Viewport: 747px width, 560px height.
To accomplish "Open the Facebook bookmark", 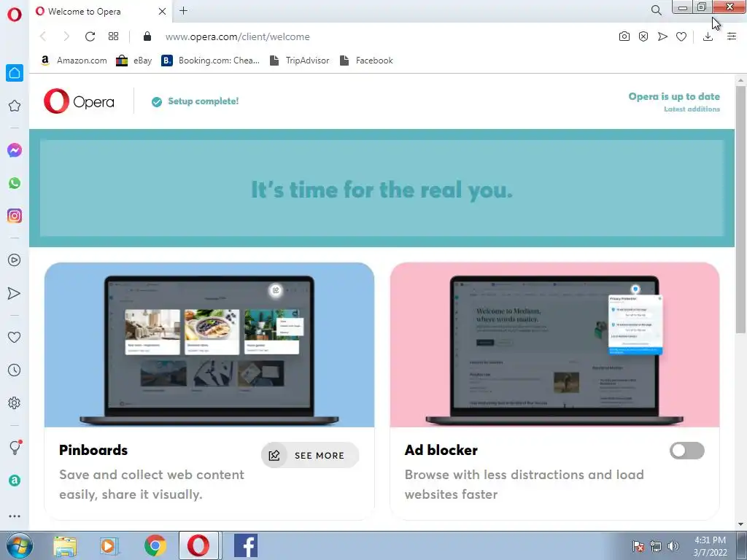I will tap(366, 61).
